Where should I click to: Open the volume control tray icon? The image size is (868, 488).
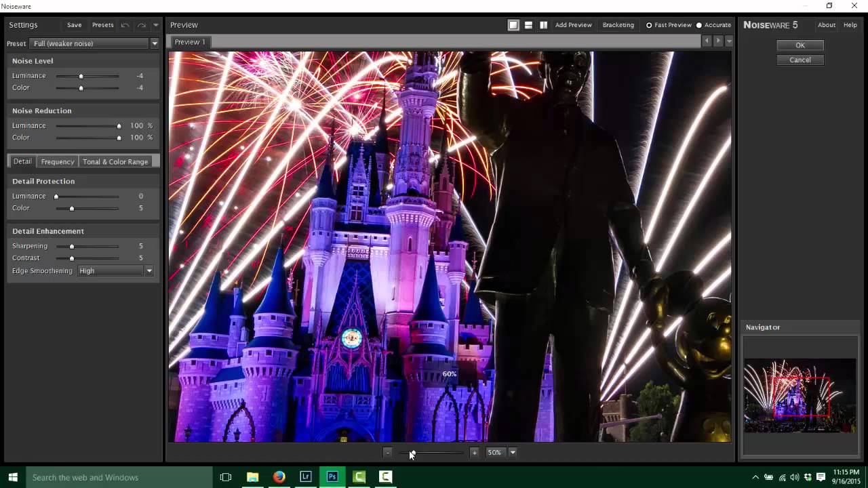point(795,477)
